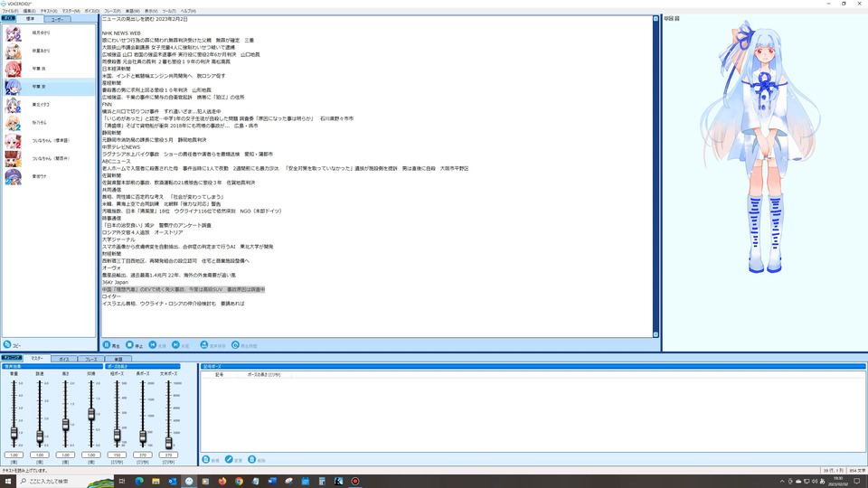Select the 東北イタコ voice avatar
Image resolution: width=868 pixels, height=488 pixels.
coord(14,105)
